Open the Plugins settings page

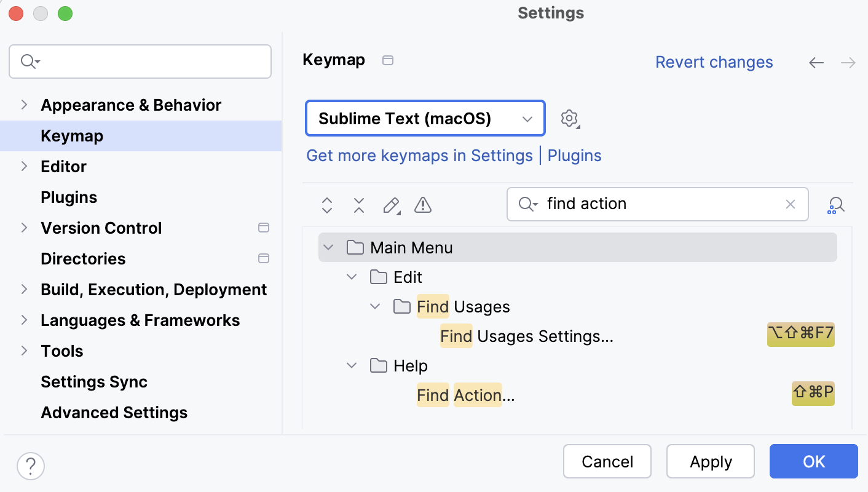[69, 197]
